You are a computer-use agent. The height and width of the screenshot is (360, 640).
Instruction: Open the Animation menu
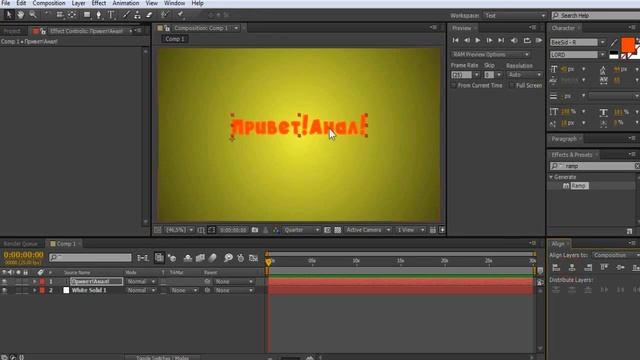pos(126,3)
